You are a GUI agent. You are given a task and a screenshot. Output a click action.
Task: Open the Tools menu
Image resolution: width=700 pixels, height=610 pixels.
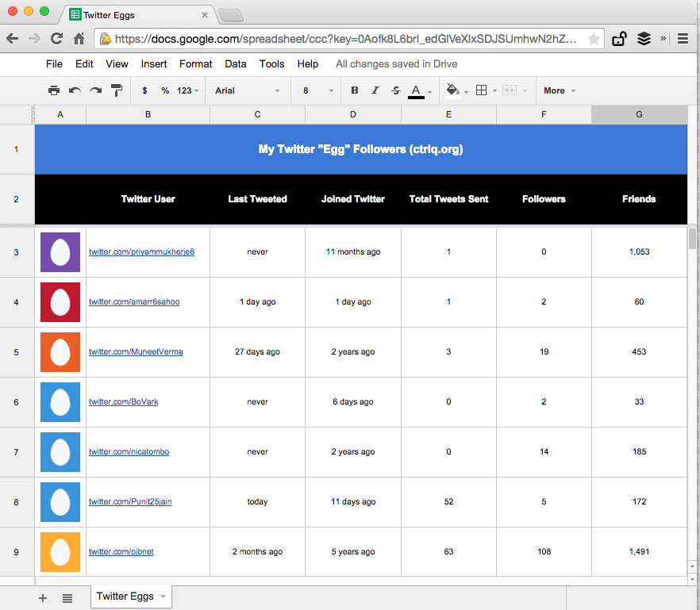(271, 63)
